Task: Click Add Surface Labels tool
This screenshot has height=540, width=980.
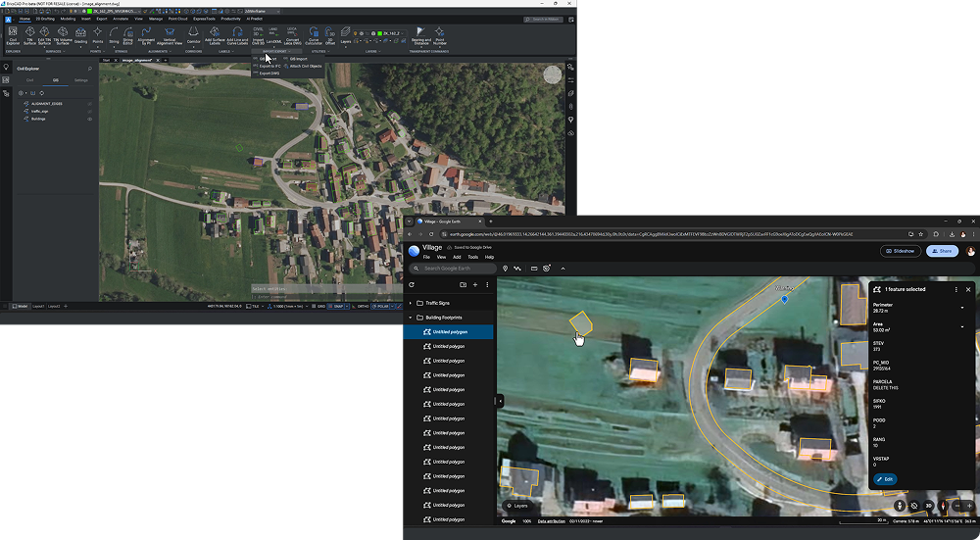Action: pyautogui.click(x=215, y=35)
